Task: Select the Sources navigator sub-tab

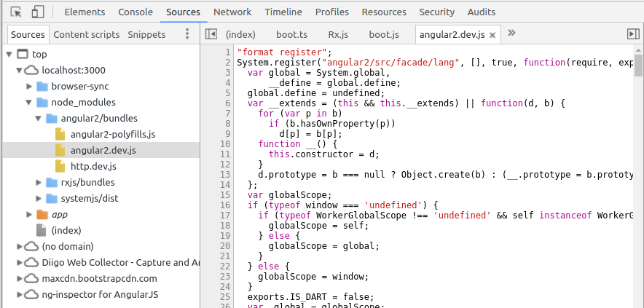Action: coord(28,34)
